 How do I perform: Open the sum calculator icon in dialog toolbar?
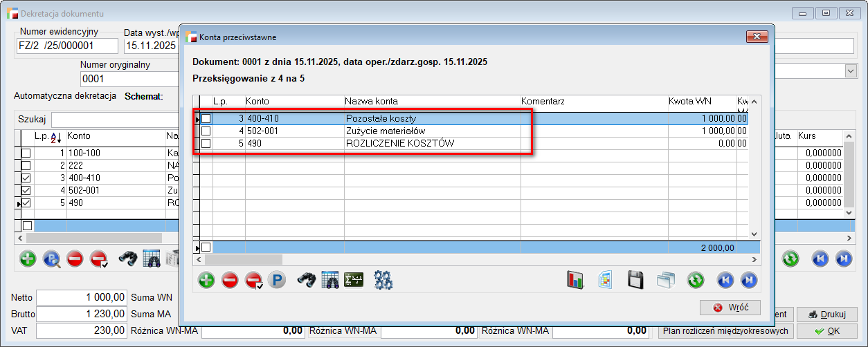353,280
